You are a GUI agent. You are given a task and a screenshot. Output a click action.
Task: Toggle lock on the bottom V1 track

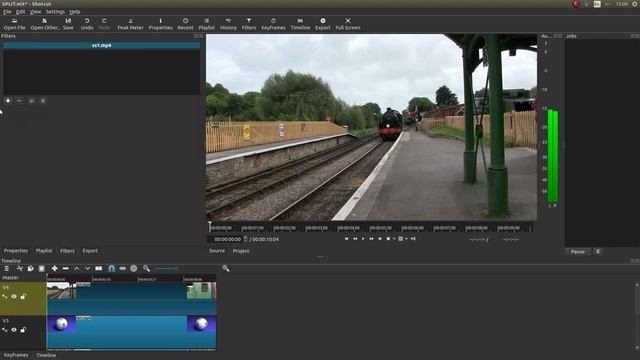pyautogui.click(x=23, y=329)
